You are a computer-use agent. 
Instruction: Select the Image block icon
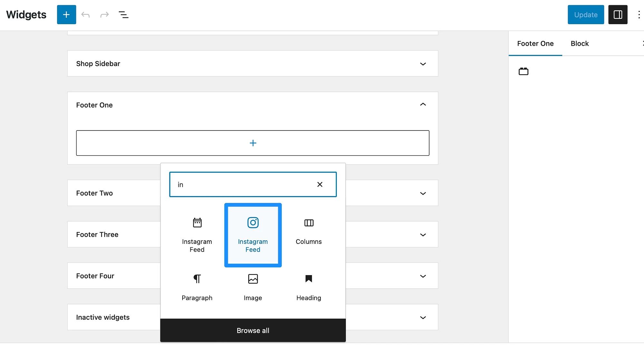tap(252, 278)
